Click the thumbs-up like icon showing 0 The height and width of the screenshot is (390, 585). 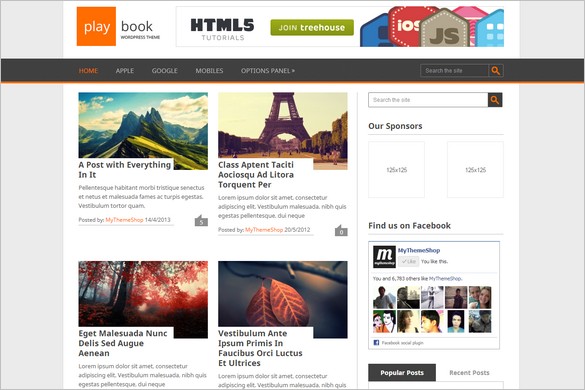pyautogui.click(x=341, y=231)
